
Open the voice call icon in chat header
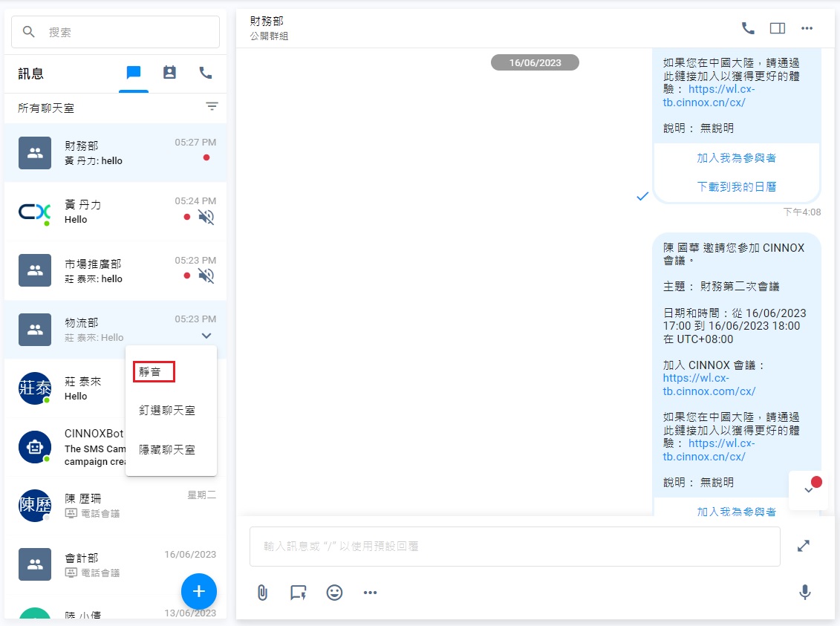coord(747,28)
